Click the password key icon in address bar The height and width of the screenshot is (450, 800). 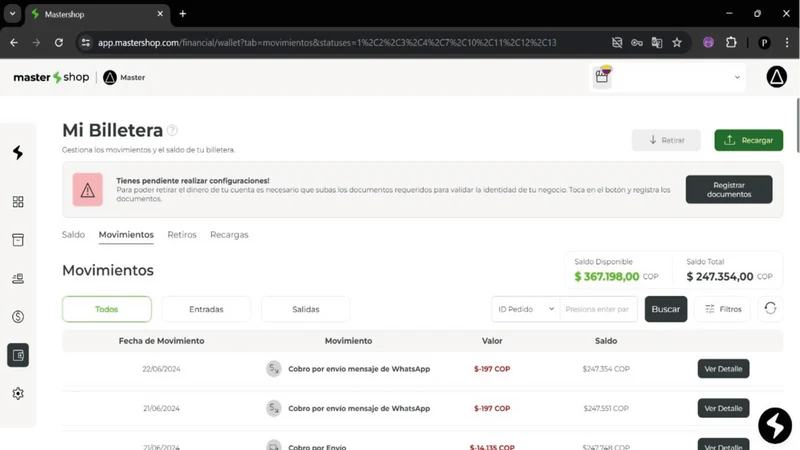click(x=637, y=43)
